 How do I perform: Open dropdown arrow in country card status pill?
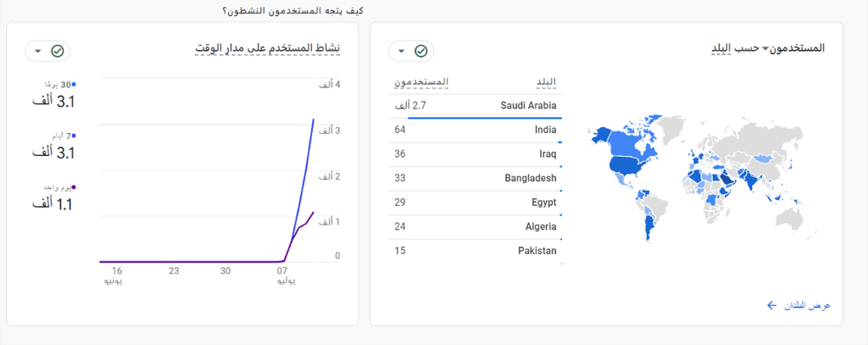pyautogui.click(x=401, y=52)
